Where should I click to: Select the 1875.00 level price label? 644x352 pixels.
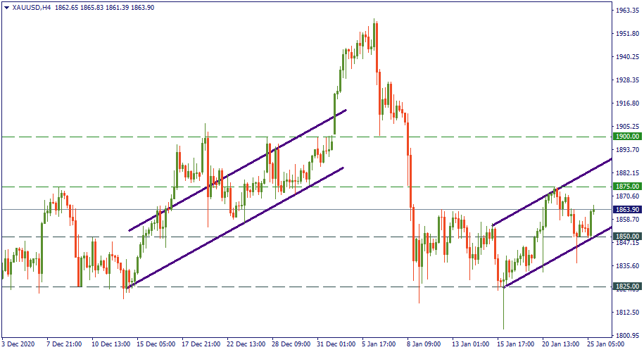[626, 187]
